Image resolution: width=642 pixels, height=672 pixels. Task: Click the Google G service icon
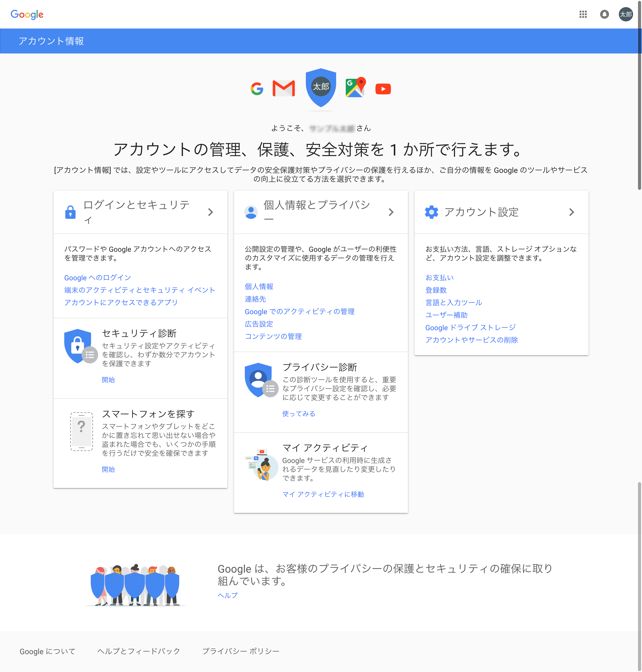(257, 89)
